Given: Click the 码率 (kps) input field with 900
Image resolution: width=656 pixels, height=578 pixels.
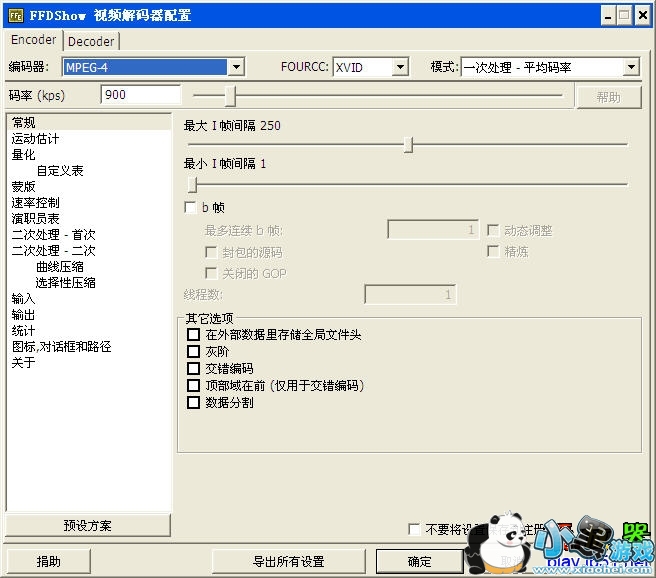Looking at the screenshot, I should (x=141, y=95).
